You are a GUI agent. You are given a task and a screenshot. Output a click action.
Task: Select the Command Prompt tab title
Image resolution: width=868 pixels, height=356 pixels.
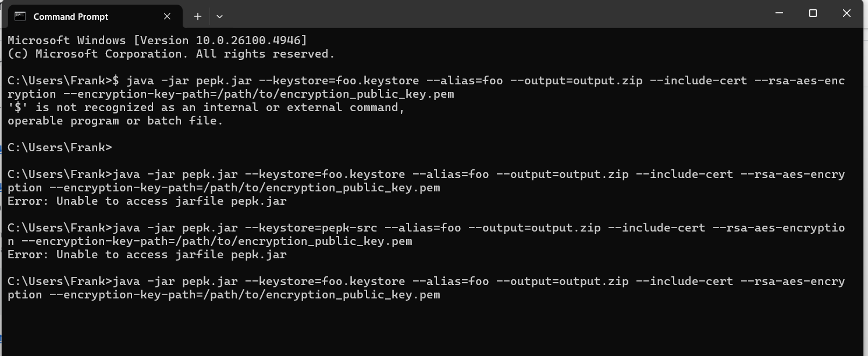pos(71,16)
